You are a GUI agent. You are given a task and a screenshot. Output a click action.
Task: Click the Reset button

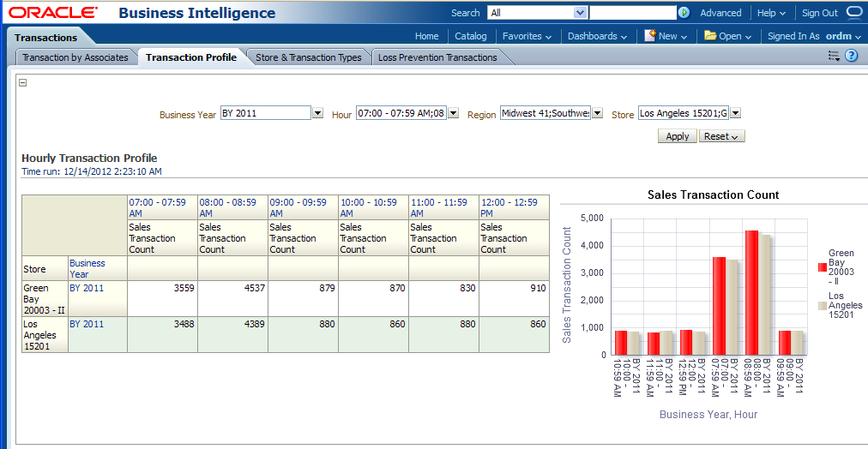click(721, 136)
